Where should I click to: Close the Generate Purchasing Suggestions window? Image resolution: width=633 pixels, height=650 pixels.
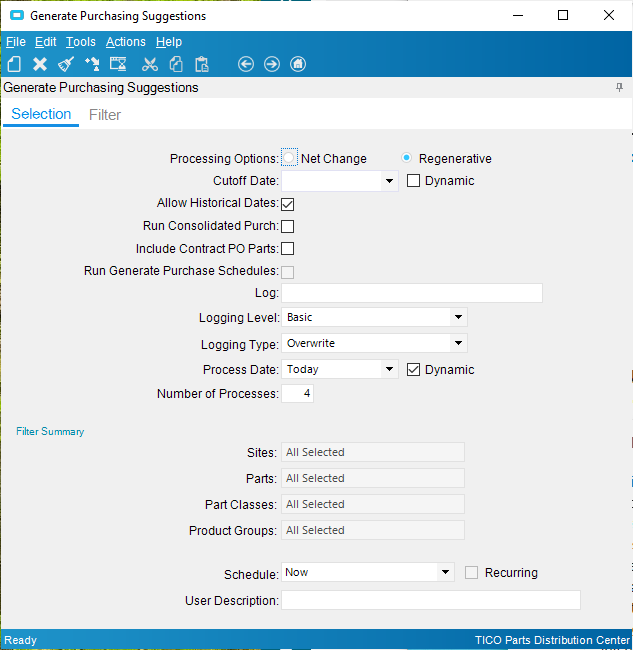click(609, 15)
